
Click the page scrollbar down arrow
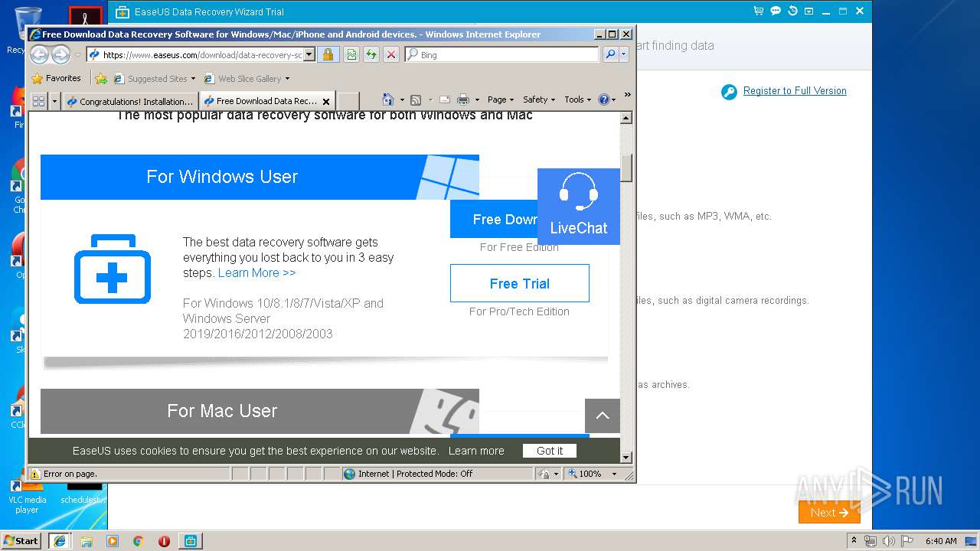point(626,458)
